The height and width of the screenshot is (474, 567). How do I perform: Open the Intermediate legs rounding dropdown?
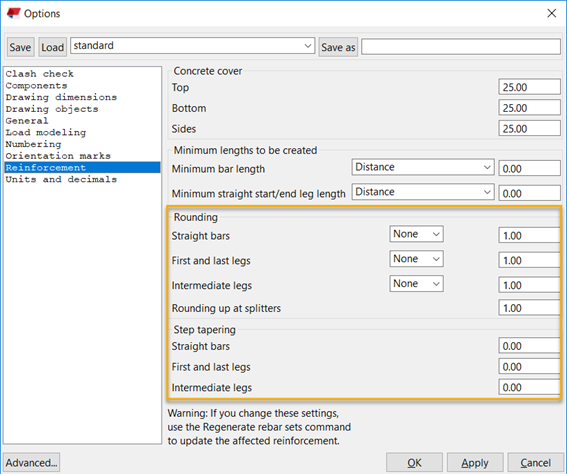(416, 283)
